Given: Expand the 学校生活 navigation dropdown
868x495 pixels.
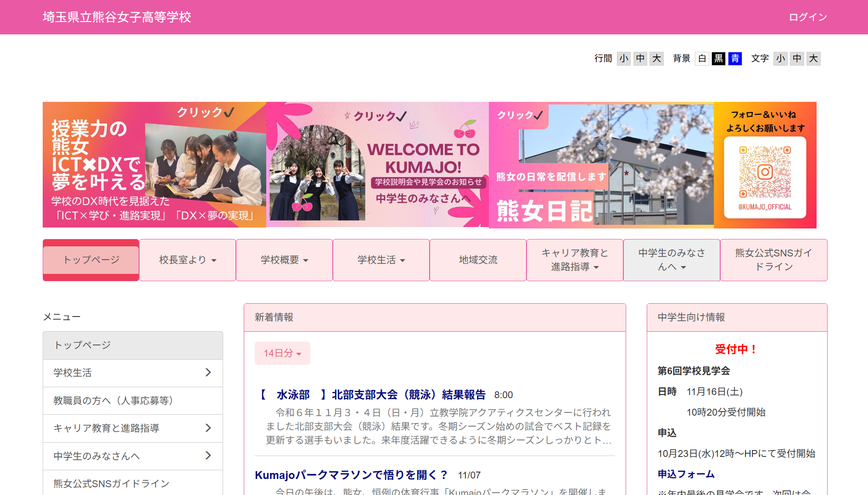Looking at the screenshot, I should click(381, 260).
